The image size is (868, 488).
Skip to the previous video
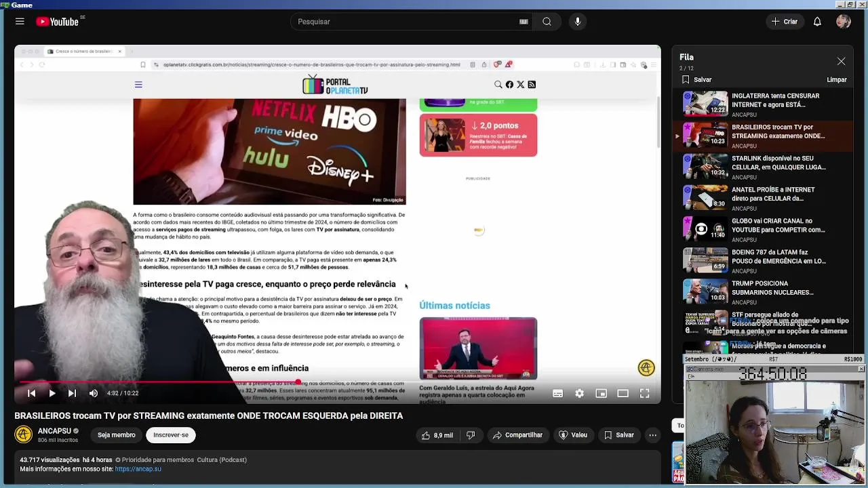(31, 393)
